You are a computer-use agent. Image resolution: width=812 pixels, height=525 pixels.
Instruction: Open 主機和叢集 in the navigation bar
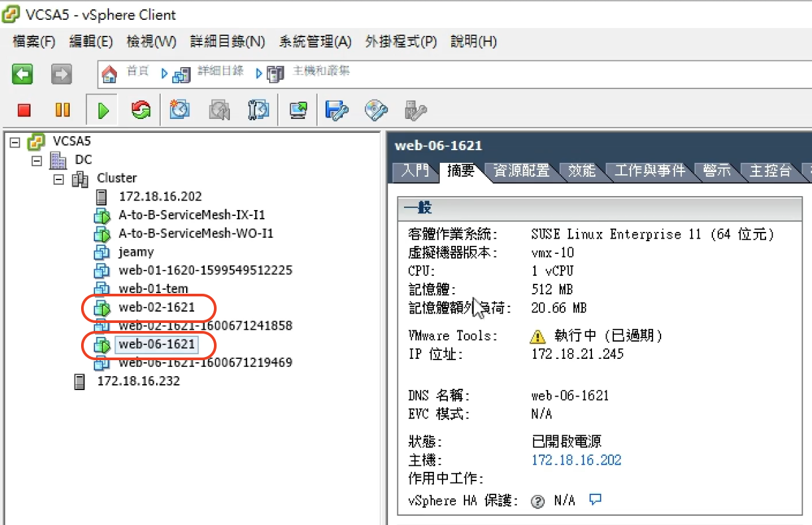(x=322, y=72)
